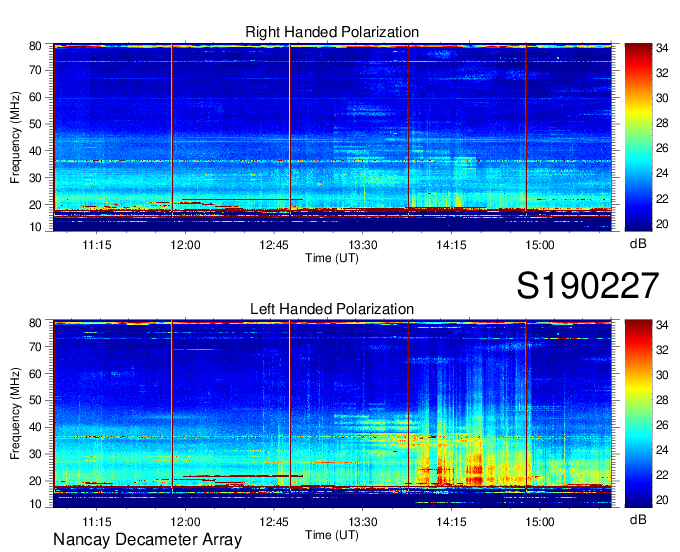Click the 22 dB label on bottom color bar
This screenshot has width=680, height=552.
(662, 475)
